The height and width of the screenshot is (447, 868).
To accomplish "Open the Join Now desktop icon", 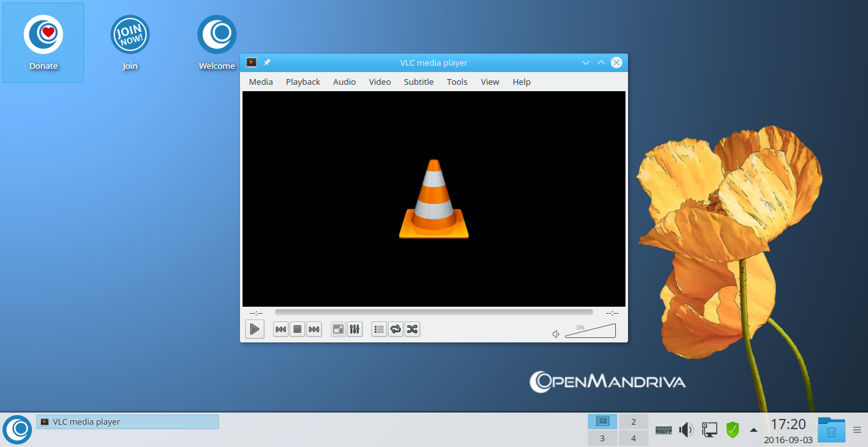I will 130,42.
